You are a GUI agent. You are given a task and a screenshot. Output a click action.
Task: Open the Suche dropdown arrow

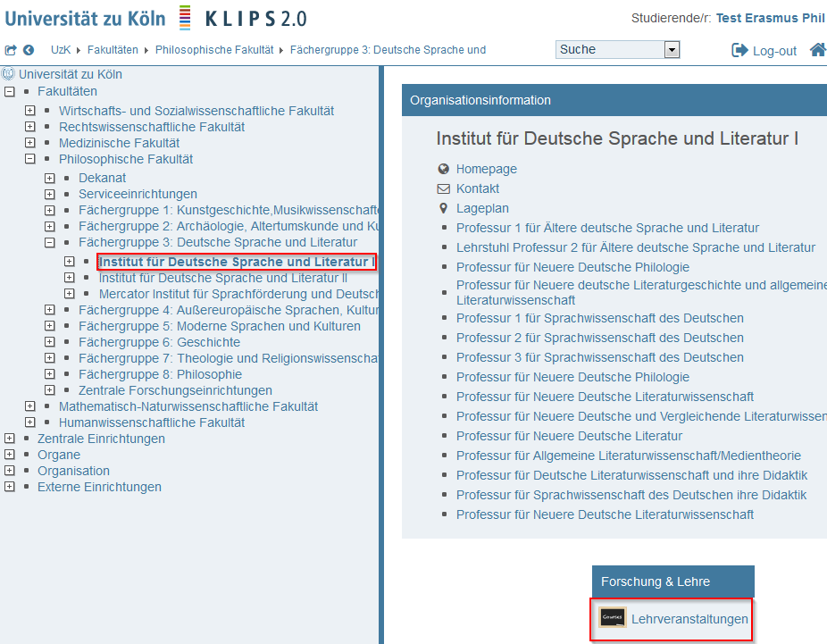(672, 50)
